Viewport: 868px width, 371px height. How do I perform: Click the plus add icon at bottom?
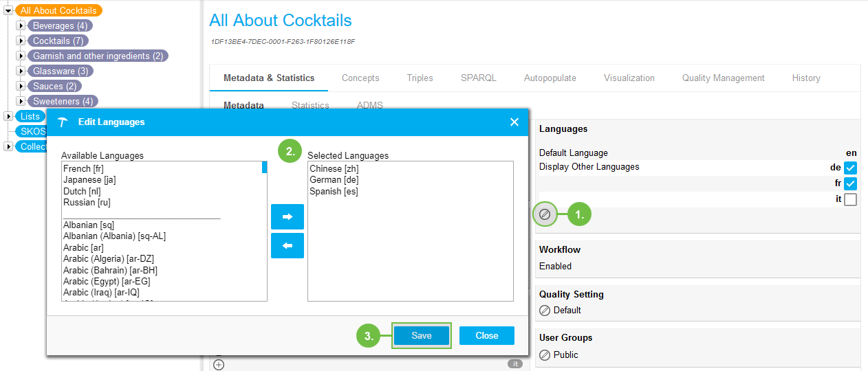coord(219,365)
